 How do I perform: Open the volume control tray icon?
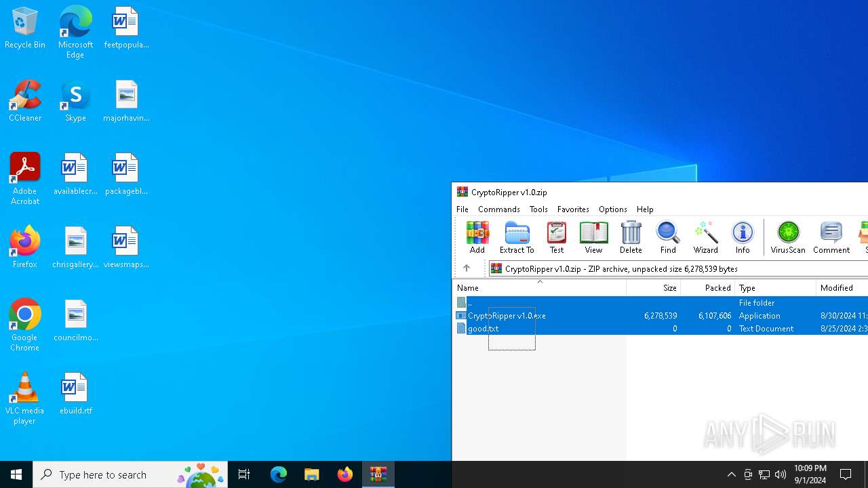coord(781,474)
